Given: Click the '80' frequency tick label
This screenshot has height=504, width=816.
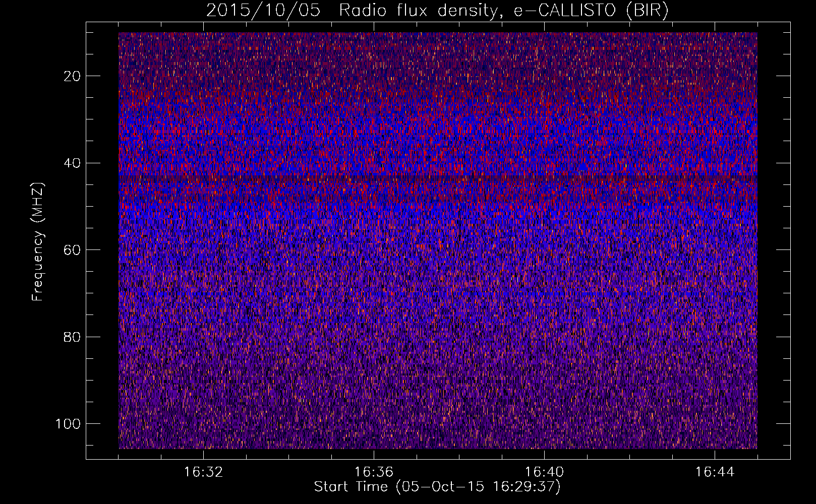Looking at the screenshot, I should (73, 337).
